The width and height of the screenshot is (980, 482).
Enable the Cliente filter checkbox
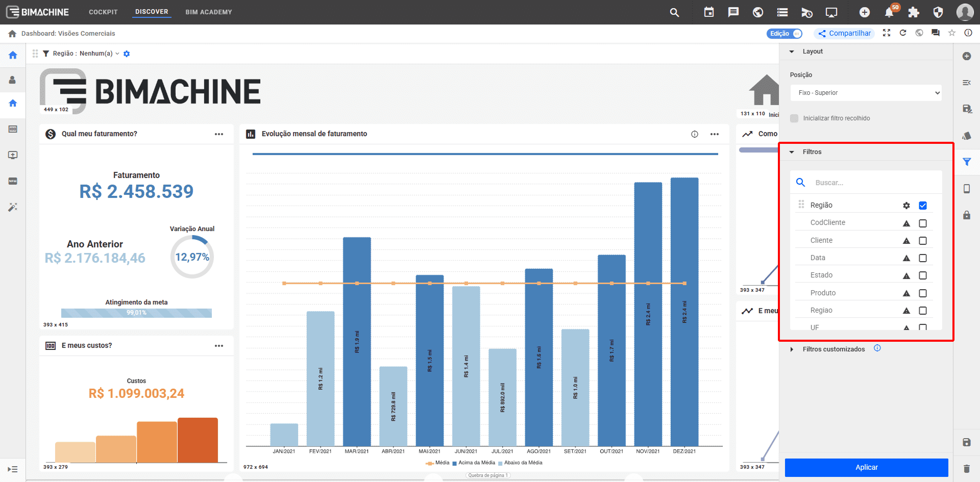(x=923, y=241)
